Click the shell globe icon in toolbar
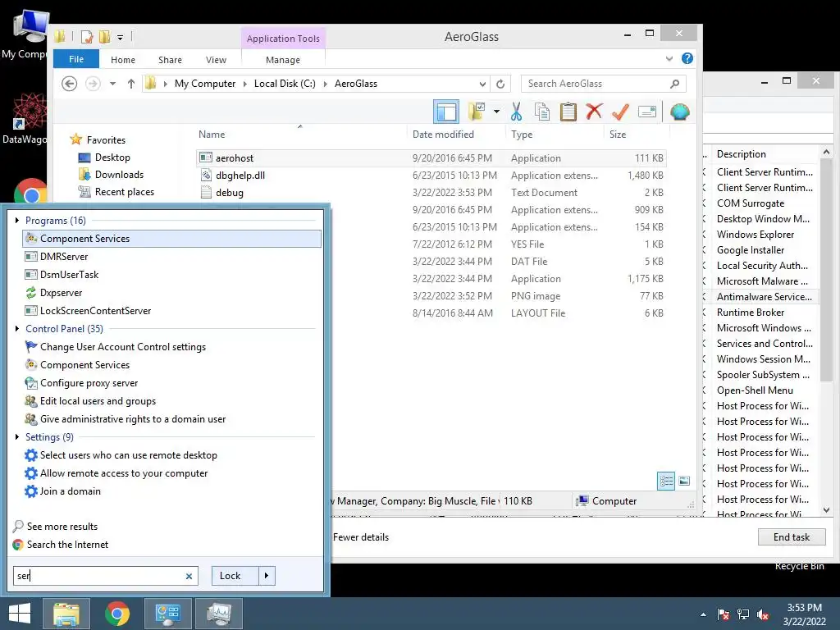This screenshot has width=840, height=630. (x=679, y=112)
